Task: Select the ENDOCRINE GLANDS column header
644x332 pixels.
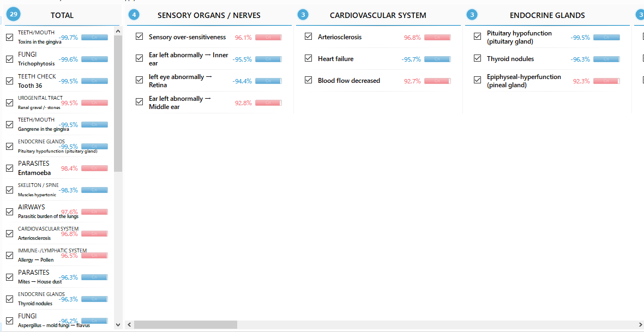Action: [x=547, y=15]
